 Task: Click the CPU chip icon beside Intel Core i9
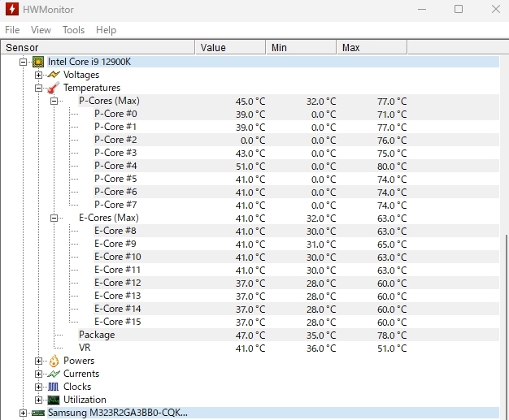point(38,62)
